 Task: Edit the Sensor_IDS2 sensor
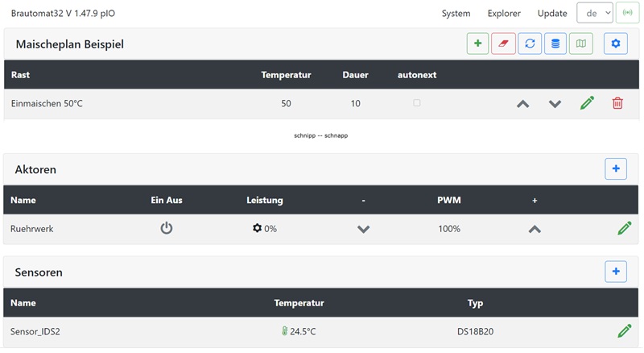(x=624, y=331)
